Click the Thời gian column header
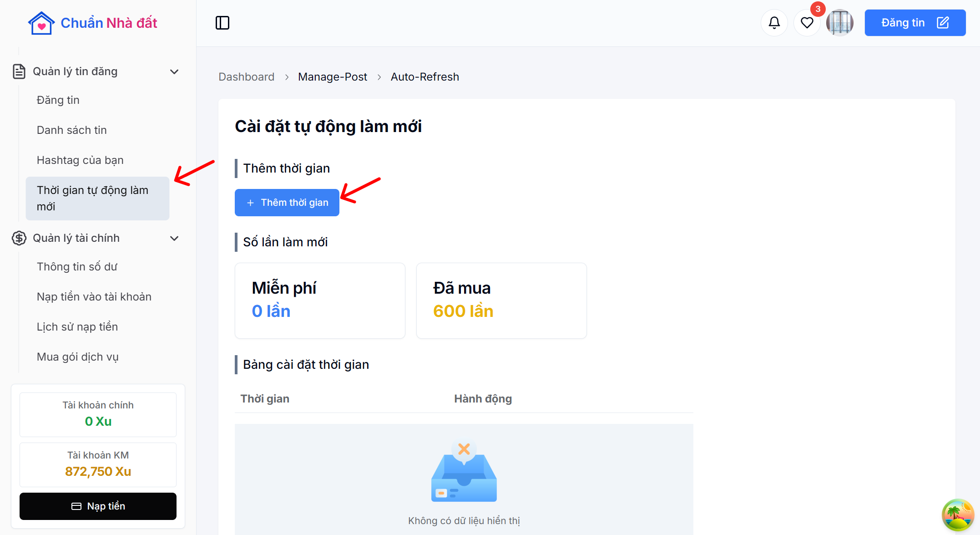 [265, 399]
